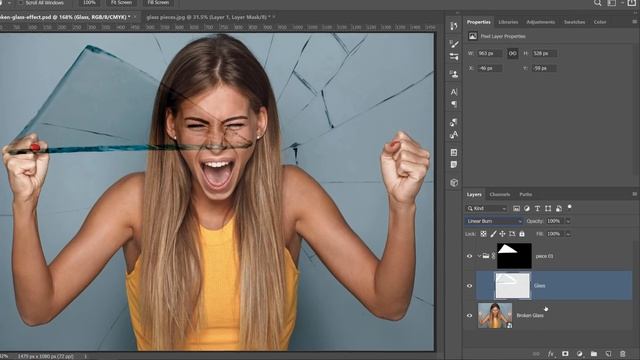The height and width of the screenshot is (360, 640).
Task: Open the Layer Comps panel icon
Action: click(x=454, y=152)
